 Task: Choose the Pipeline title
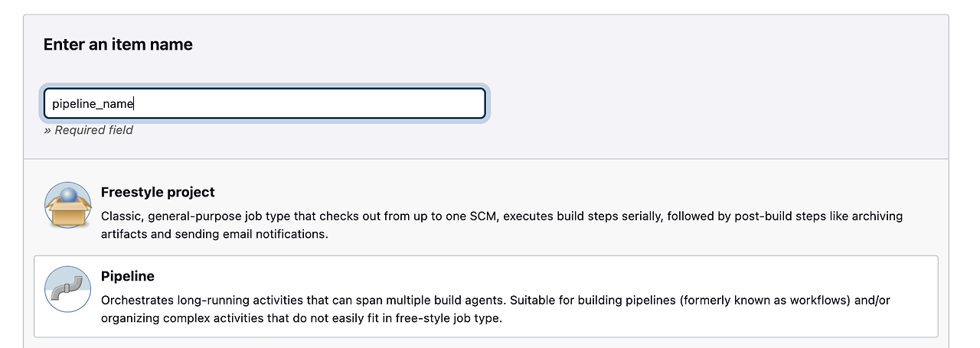[128, 276]
